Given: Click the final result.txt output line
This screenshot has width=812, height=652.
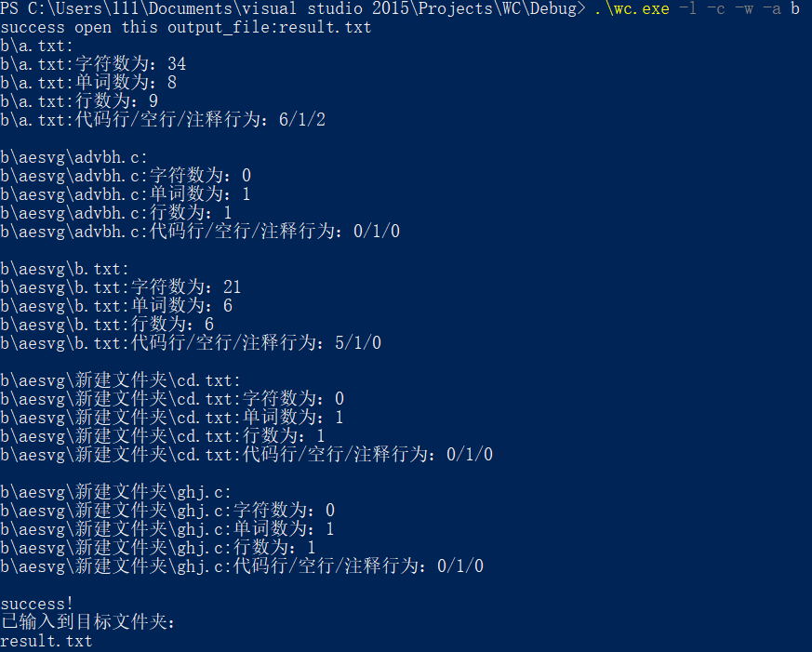Looking at the screenshot, I should pyautogui.click(x=47, y=641).
